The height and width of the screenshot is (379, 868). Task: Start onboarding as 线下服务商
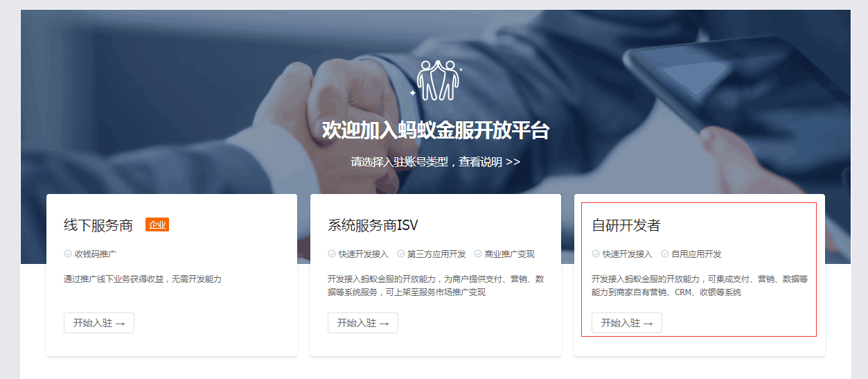(99, 323)
